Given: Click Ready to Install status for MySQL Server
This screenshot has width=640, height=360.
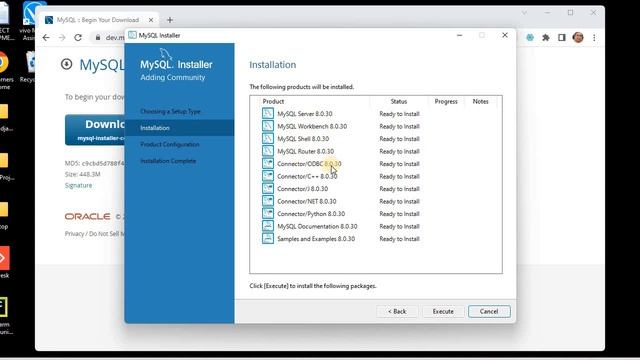Looking at the screenshot, I should click(399, 114).
